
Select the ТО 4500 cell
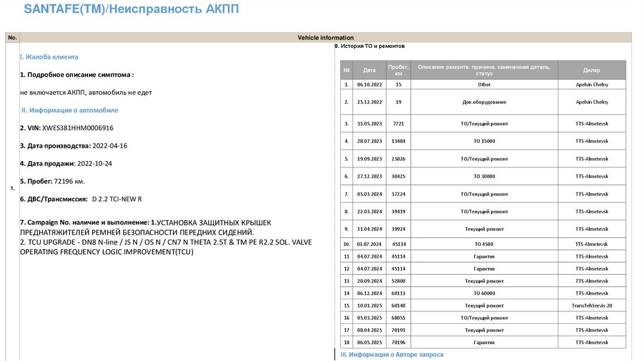(484, 244)
